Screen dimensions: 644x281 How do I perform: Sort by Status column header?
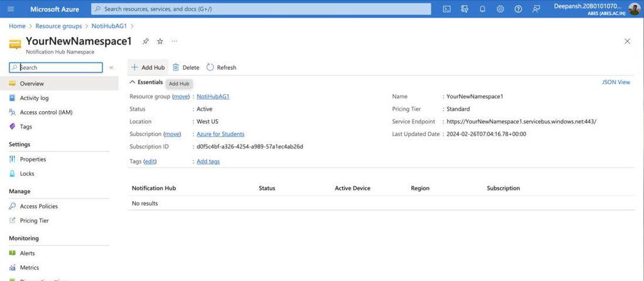[x=267, y=188]
